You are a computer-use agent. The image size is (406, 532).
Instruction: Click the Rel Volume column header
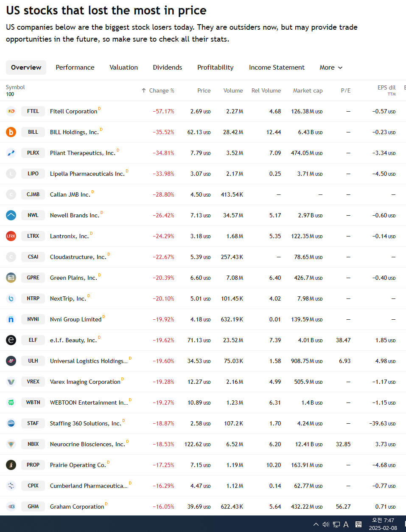pos(266,90)
